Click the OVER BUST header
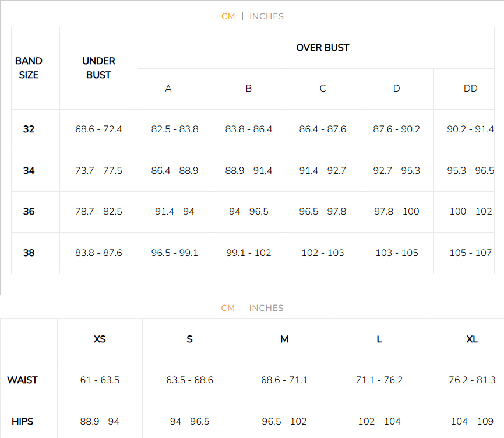The width and height of the screenshot is (504, 438). click(x=322, y=48)
